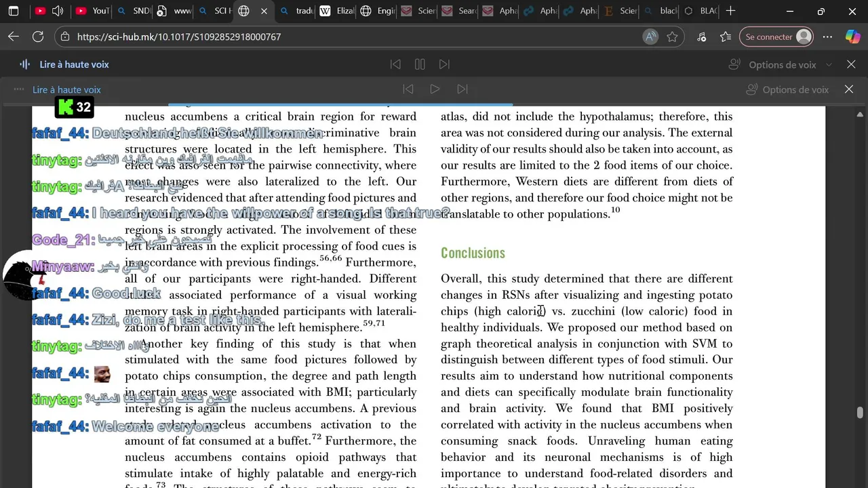Click chat message 'Good luck'
The image size is (868, 488).
click(x=126, y=293)
